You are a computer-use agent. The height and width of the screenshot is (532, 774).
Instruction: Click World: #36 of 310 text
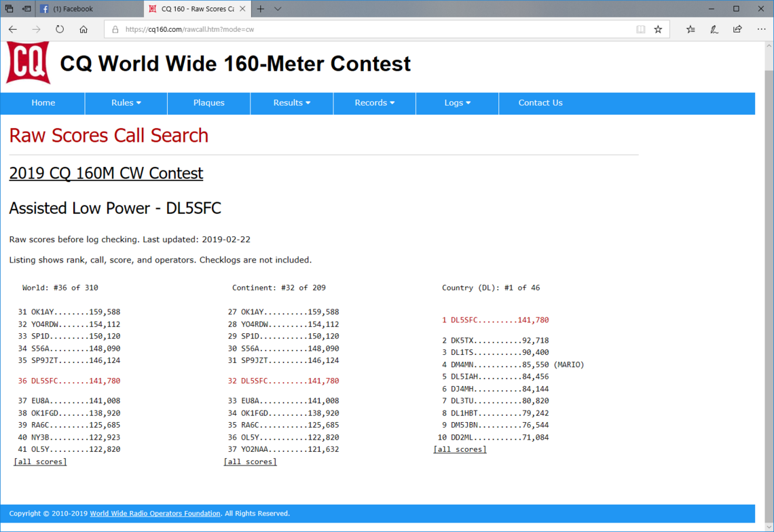pyautogui.click(x=60, y=288)
